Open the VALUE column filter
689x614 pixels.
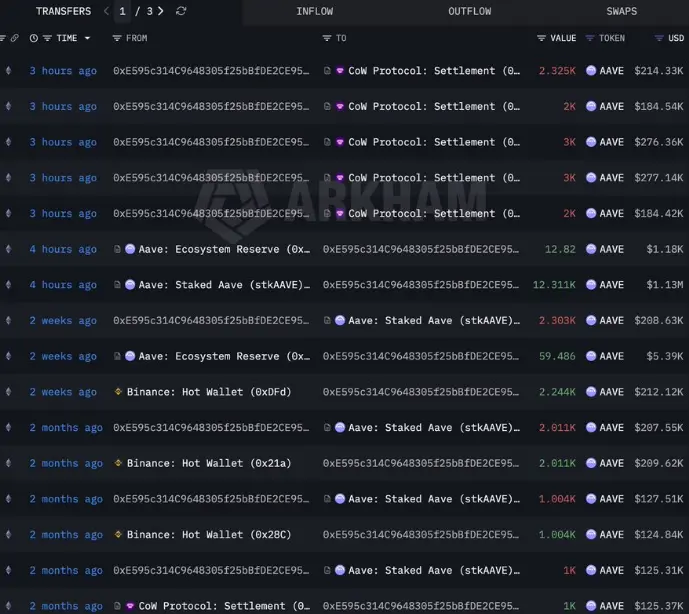tap(541, 38)
